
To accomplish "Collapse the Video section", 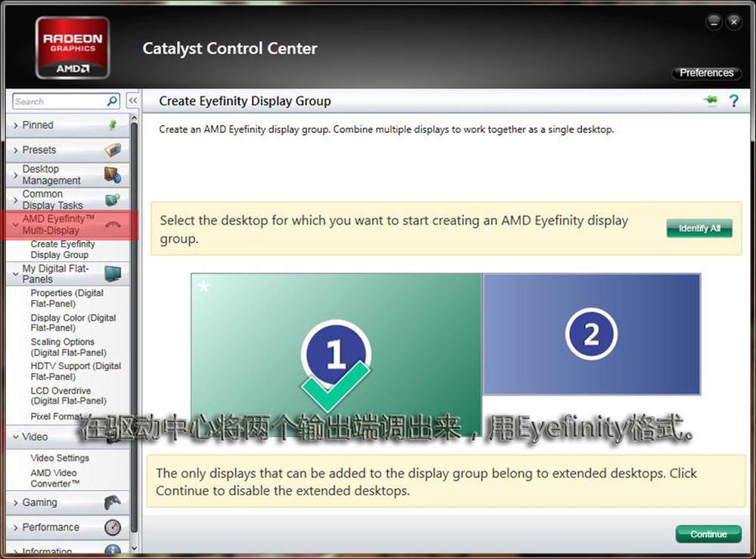I will 16,437.
